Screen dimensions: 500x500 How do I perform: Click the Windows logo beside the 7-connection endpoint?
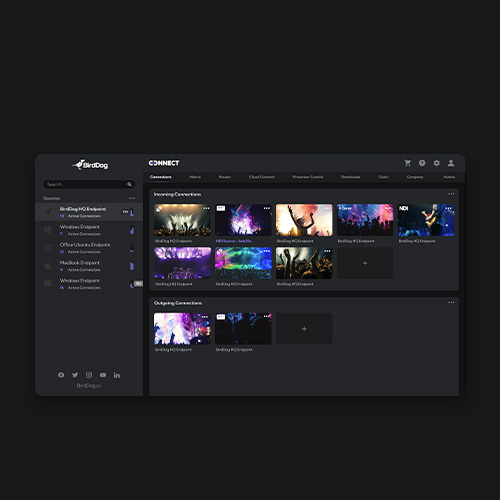[48, 230]
